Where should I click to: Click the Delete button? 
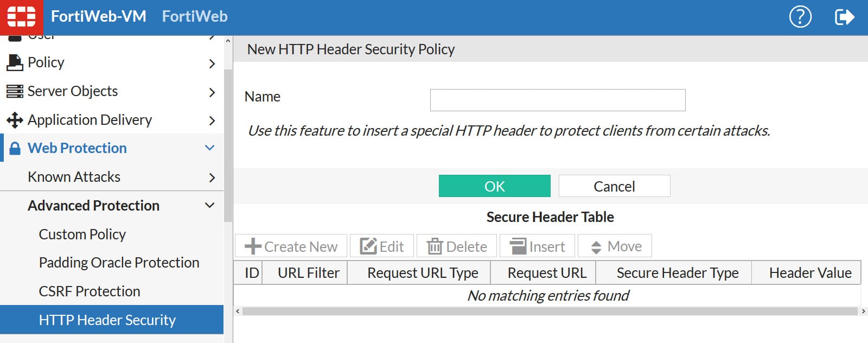click(x=457, y=246)
